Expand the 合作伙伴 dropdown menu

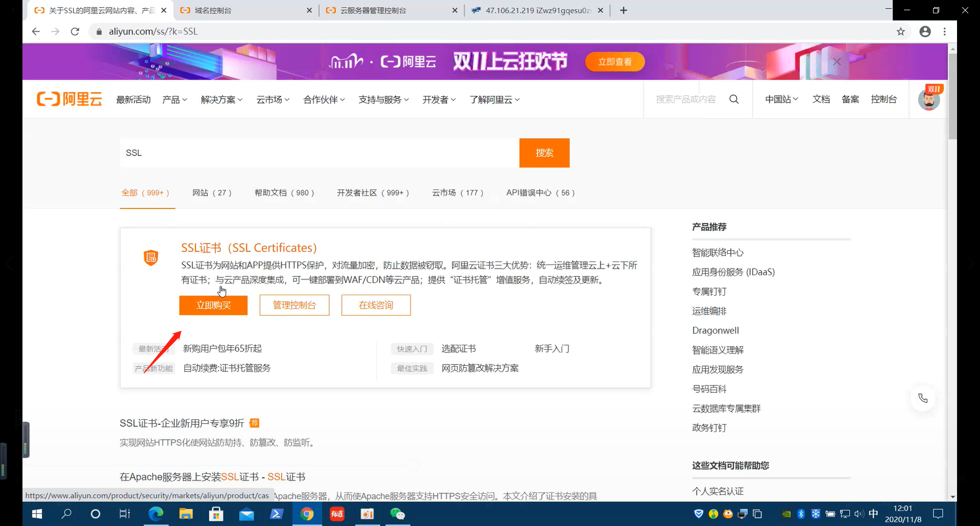(324, 100)
